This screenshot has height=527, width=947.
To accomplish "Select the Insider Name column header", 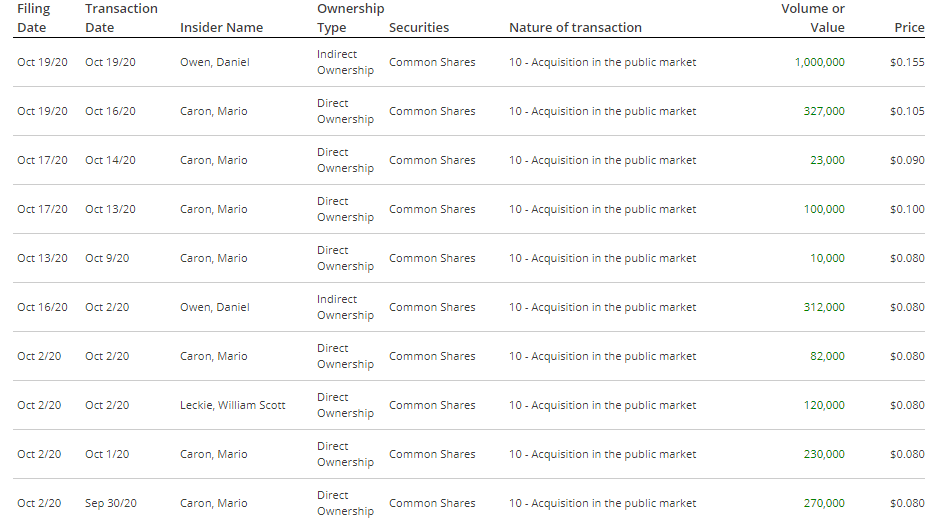I will pyautogui.click(x=221, y=28).
